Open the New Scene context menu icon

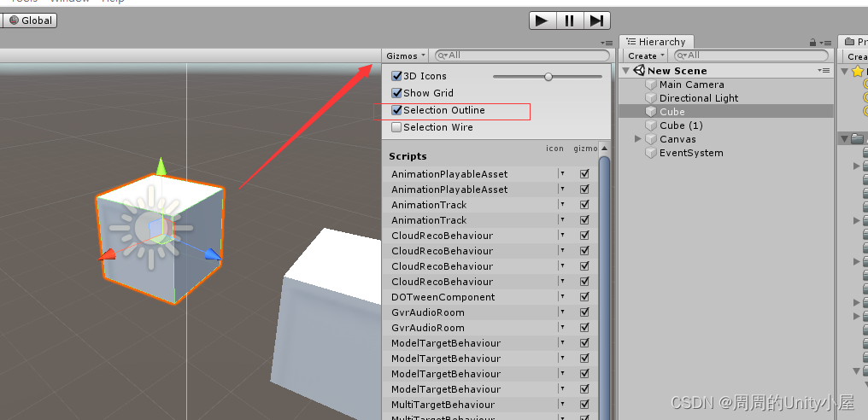tap(824, 70)
